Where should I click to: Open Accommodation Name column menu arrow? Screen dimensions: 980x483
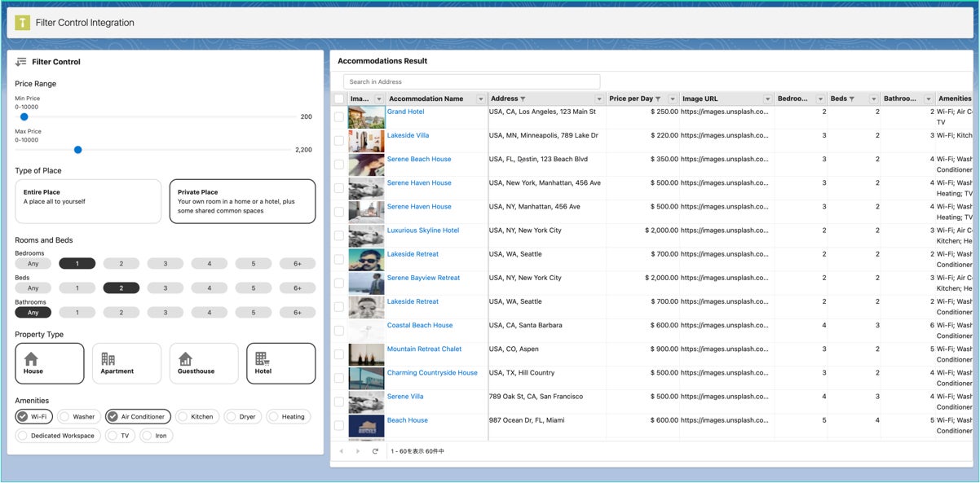pyautogui.click(x=480, y=99)
